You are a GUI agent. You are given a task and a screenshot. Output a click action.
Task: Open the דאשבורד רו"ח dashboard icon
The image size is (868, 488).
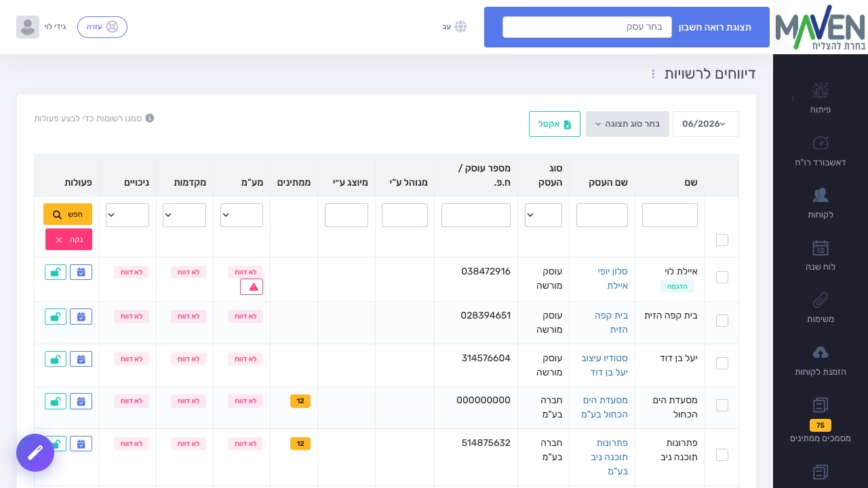coord(821,143)
